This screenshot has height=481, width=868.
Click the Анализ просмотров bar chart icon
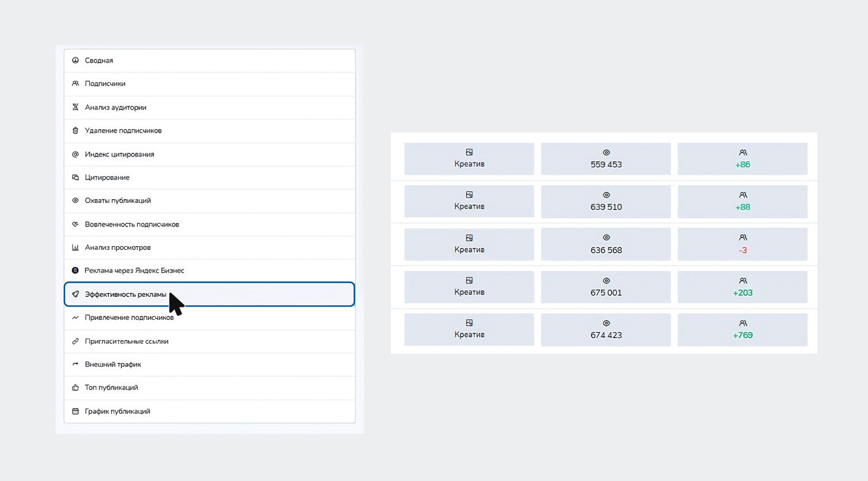(x=75, y=247)
